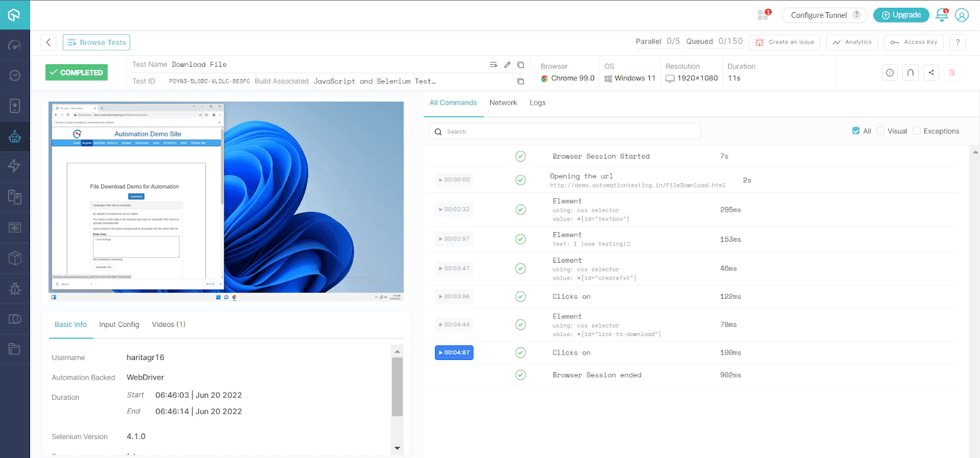The width and height of the screenshot is (980, 458).
Task: Copy the Test ID using the copy icon
Action: pyautogui.click(x=521, y=81)
